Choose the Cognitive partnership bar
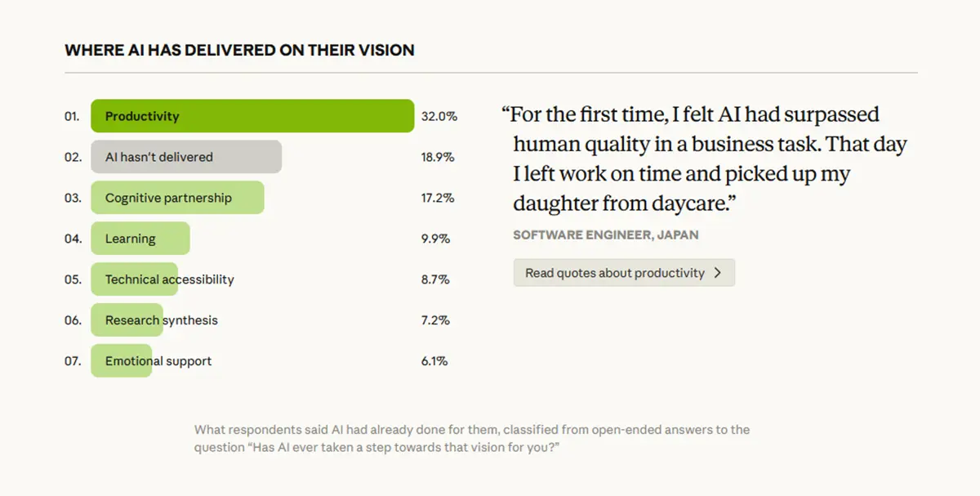Screen dimensions: 980x496 tap(177, 198)
